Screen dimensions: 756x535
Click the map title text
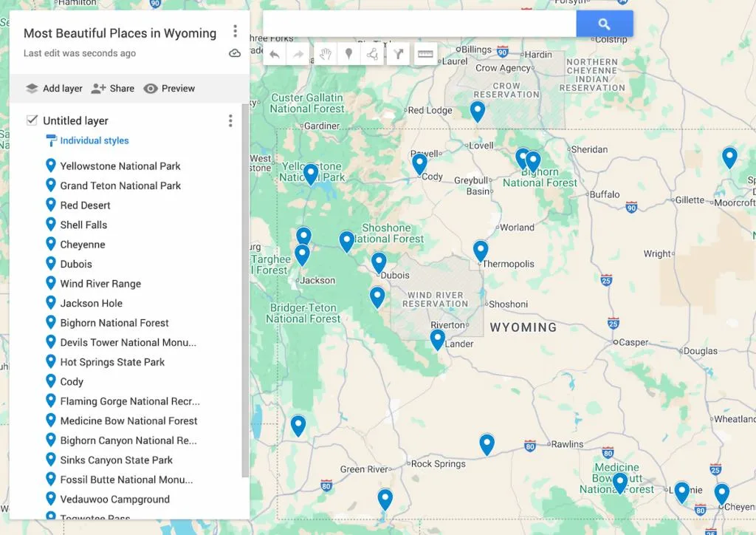(120, 33)
